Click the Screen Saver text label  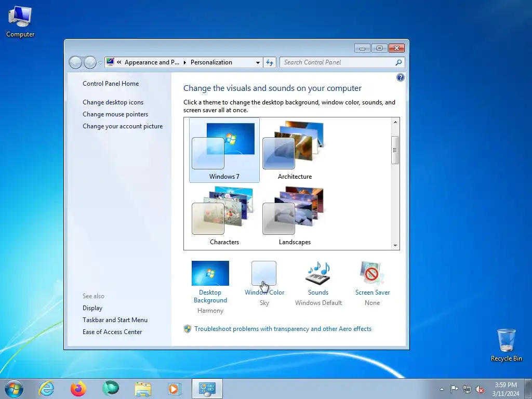[372, 292]
